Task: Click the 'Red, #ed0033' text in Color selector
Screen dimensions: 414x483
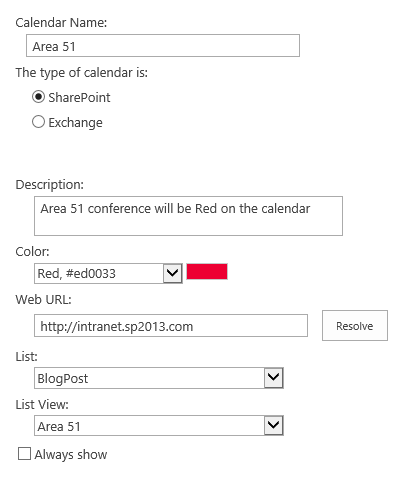Action: tap(77, 274)
